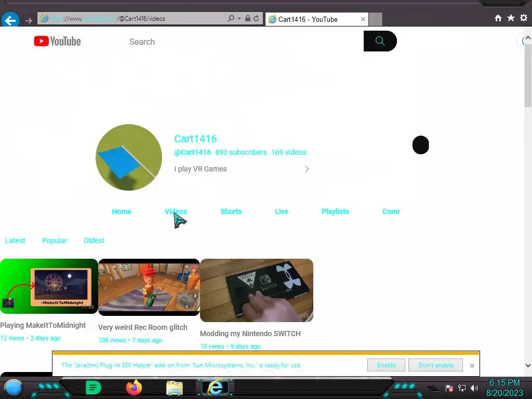Click the I play VR Games description
532x399 pixels.
[201, 169]
